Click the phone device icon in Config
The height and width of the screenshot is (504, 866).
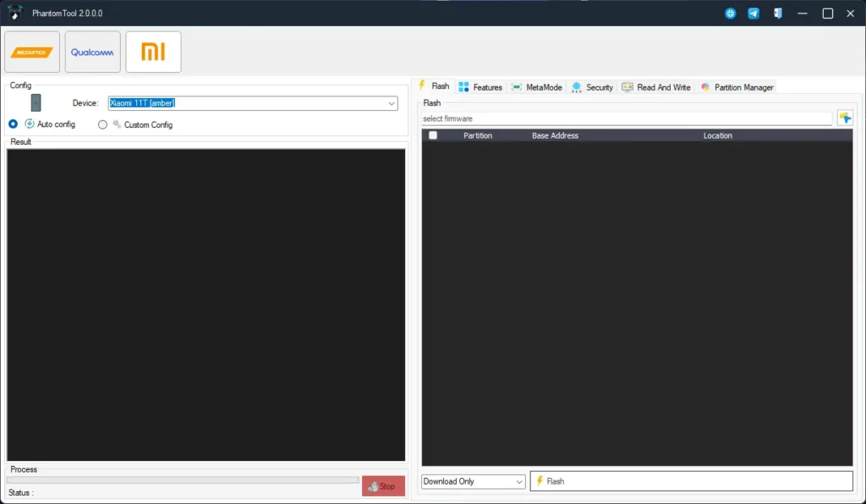pos(36,103)
